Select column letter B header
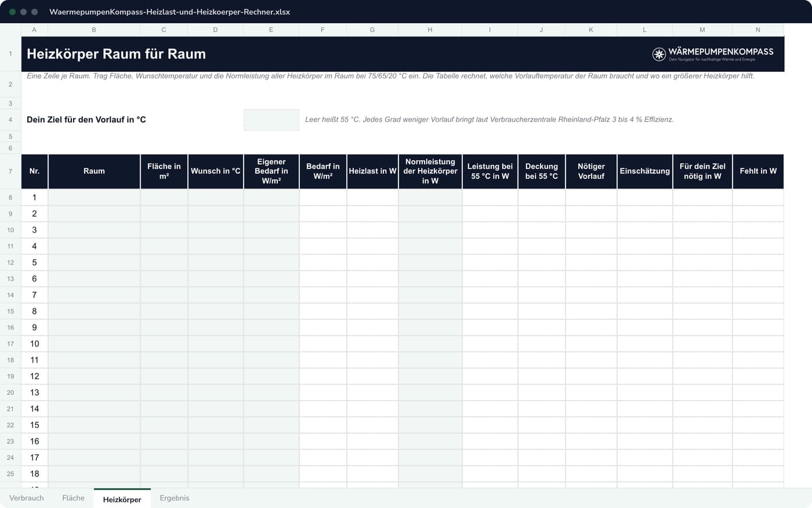 94,30
